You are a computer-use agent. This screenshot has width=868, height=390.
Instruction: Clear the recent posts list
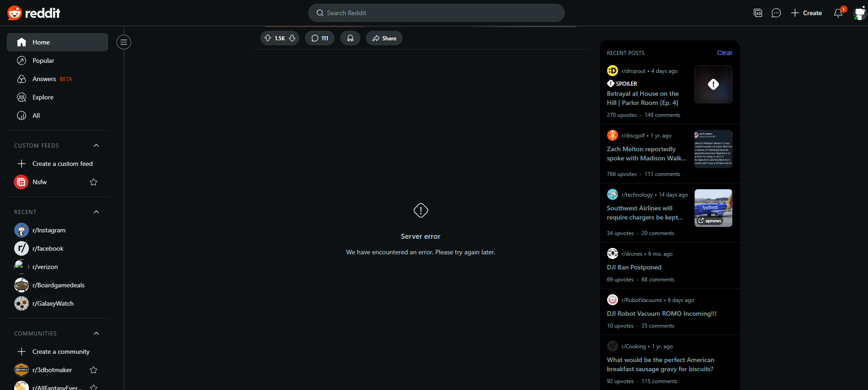724,53
